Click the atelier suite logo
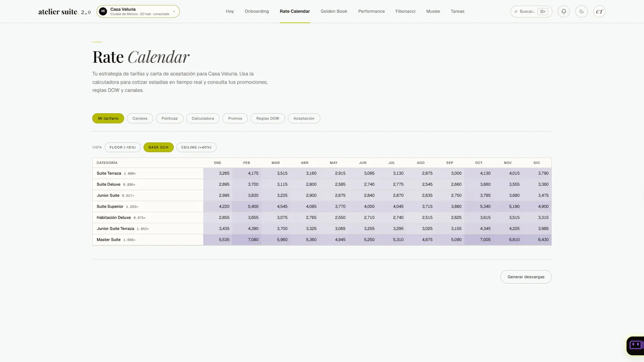 point(64,12)
